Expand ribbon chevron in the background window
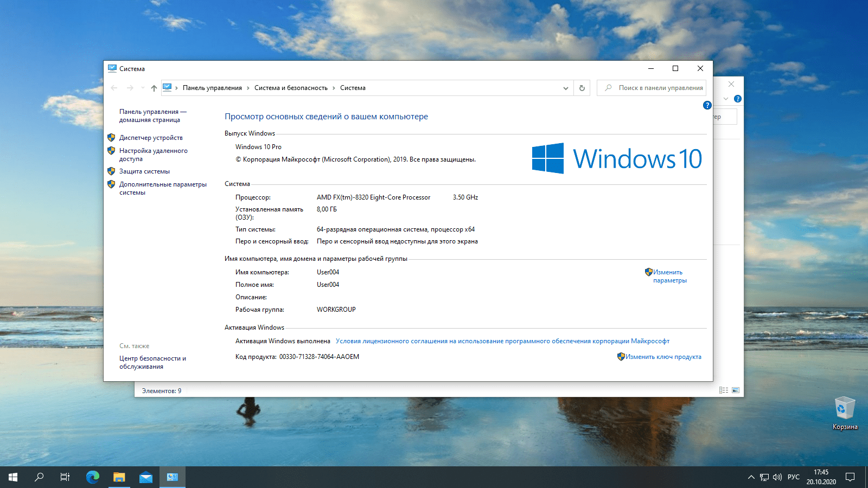The height and width of the screenshot is (488, 868). 726,99
